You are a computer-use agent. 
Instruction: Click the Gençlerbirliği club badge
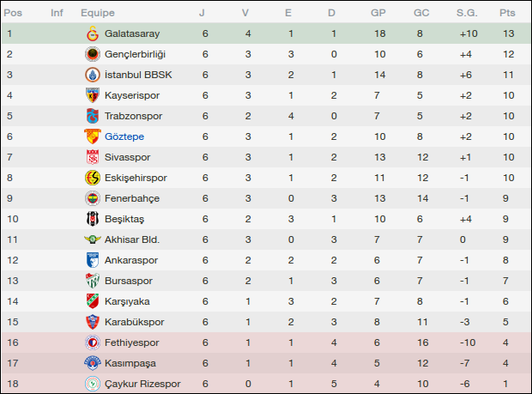(x=92, y=54)
